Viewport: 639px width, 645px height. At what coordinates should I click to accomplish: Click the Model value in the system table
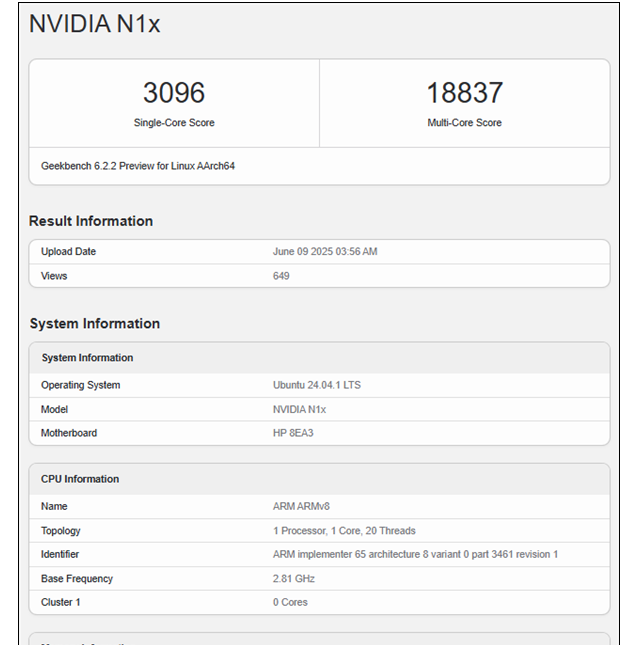pyautogui.click(x=299, y=409)
